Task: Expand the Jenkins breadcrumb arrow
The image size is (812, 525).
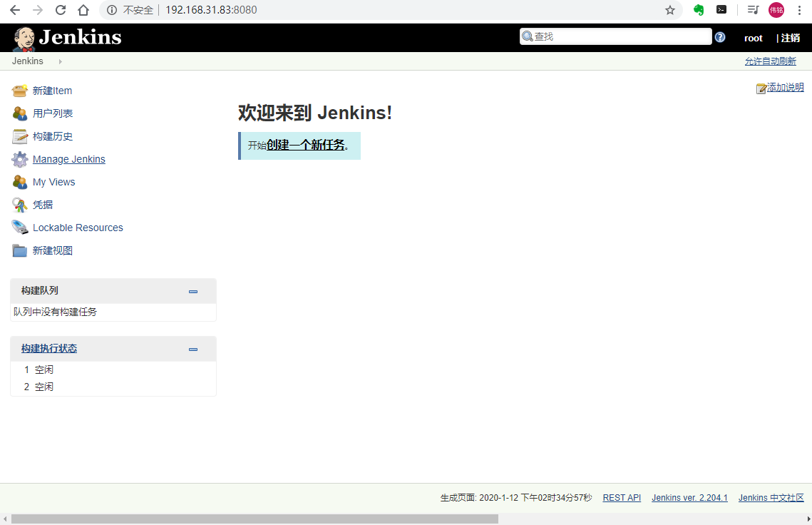Action: [x=60, y=61]
